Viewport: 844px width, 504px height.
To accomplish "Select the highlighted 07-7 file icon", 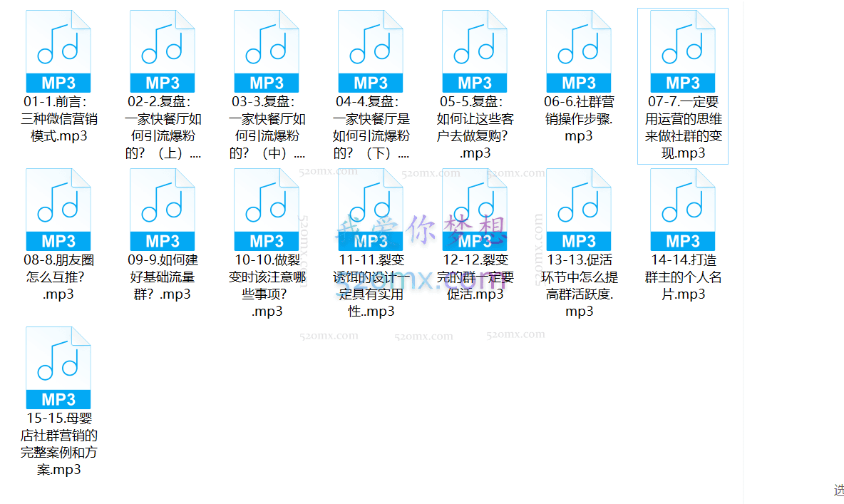I will (683, 51).
